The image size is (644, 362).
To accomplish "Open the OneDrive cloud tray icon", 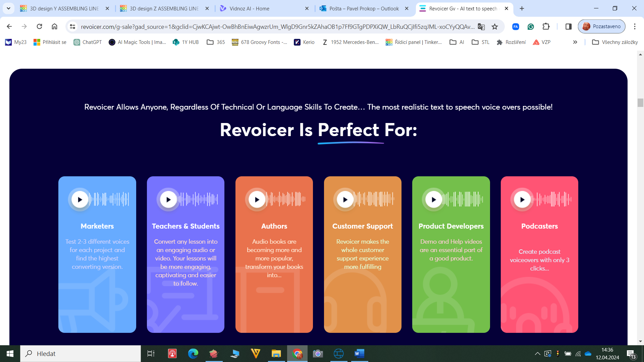I will click(588, 354).
